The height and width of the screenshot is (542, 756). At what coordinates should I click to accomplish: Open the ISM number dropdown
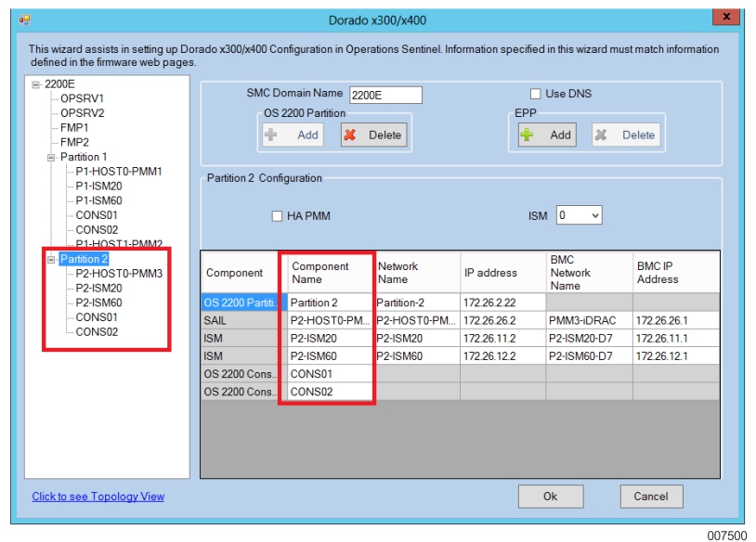coord(594,215)
